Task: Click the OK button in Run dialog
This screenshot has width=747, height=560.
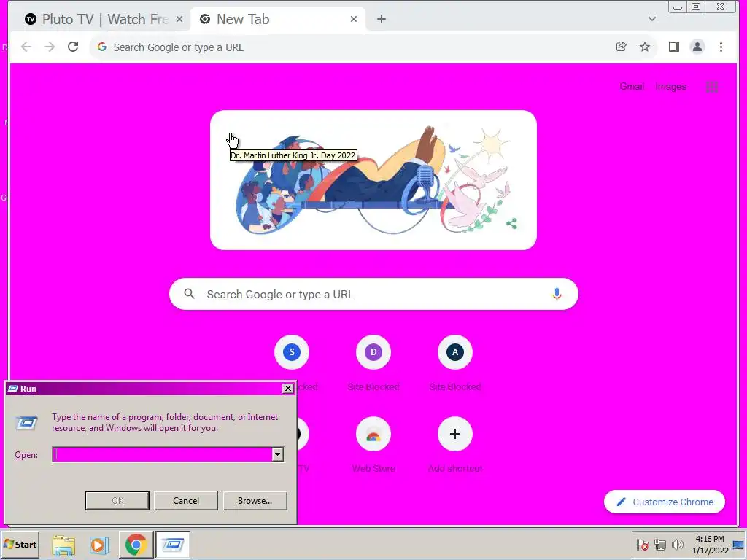Action: [x=117, y=500]
